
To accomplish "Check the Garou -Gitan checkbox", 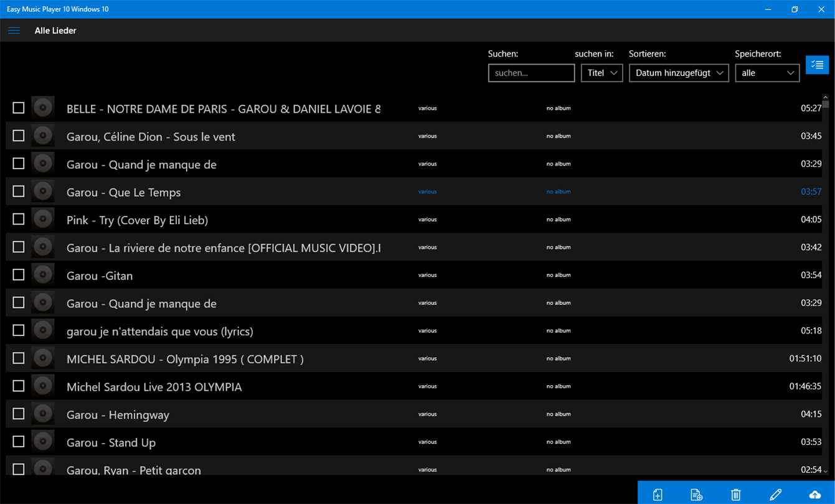I will (x=19, y=274).
